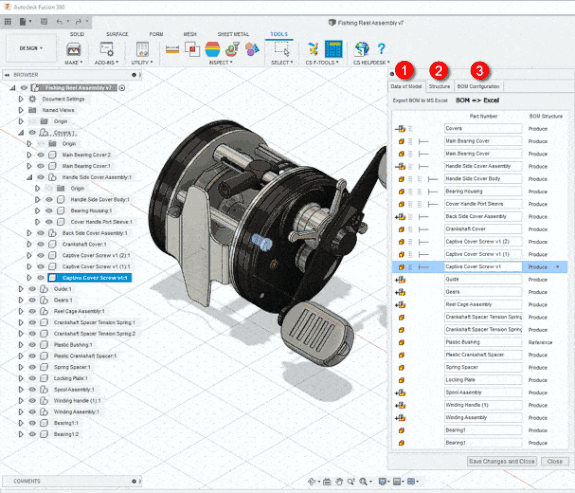Screen dimensions: 575x493
Task: Click the Interference check icon in Inspect
Action: [x=192, y=49]
